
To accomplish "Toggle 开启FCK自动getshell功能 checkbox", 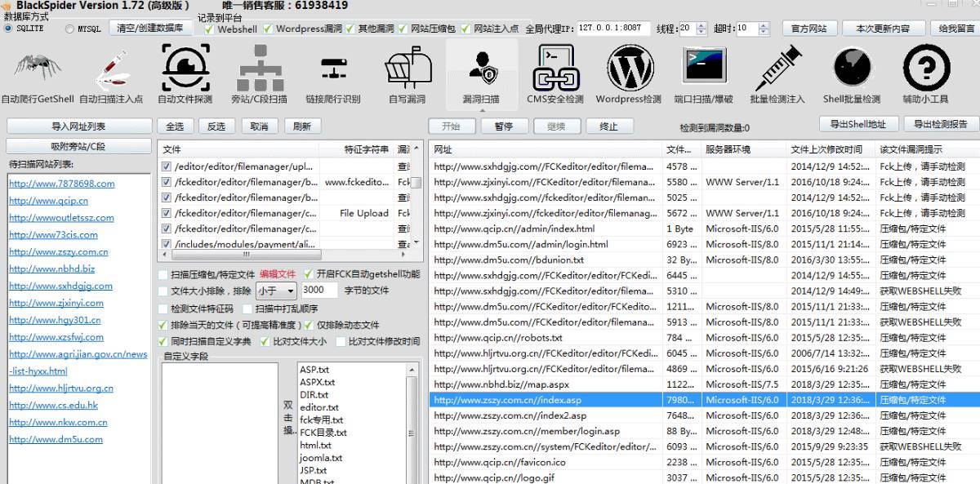I will [309, 274].
